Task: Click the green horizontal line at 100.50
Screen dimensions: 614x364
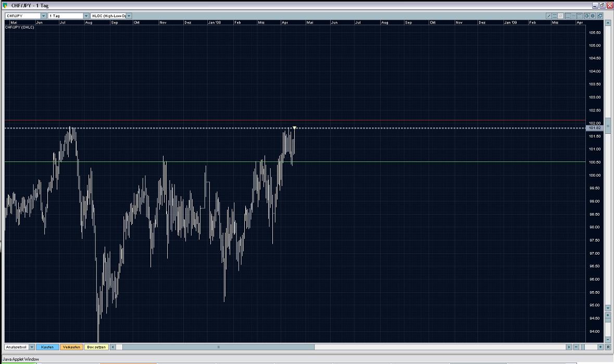Action: pos(295,161)
